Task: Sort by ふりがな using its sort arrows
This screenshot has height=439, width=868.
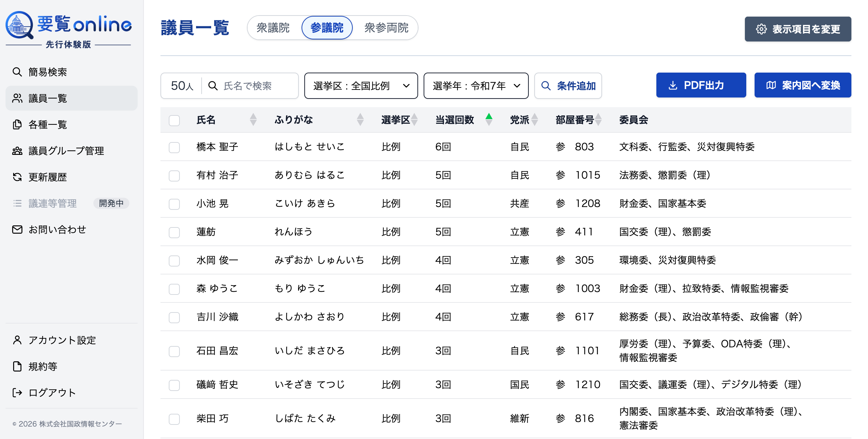Action: point(360,120)
